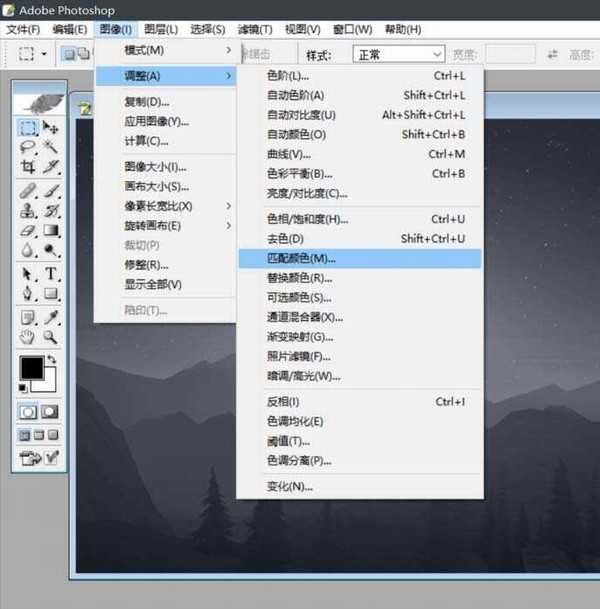The width and height of the screenshot is (600, 609).
Task: Expand the 像素长宽比(X) submenu
Action: click(166, 206)
